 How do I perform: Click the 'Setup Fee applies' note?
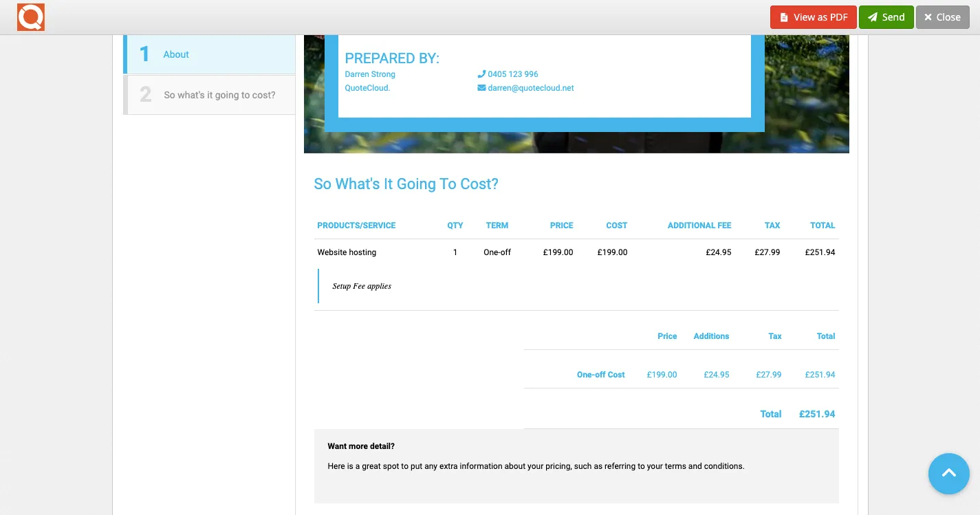362,286
